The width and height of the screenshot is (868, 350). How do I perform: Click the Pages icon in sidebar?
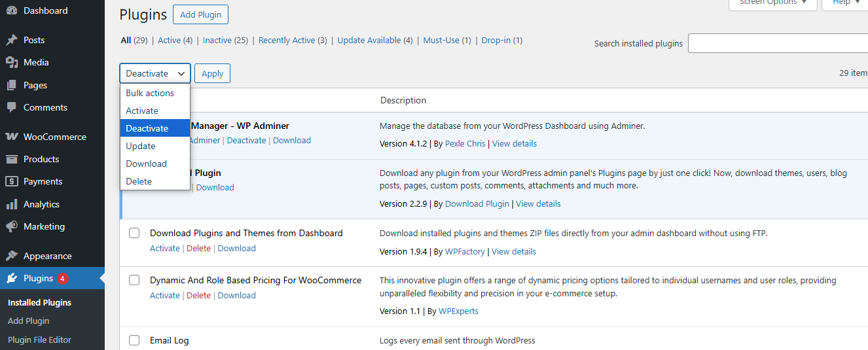12,85
